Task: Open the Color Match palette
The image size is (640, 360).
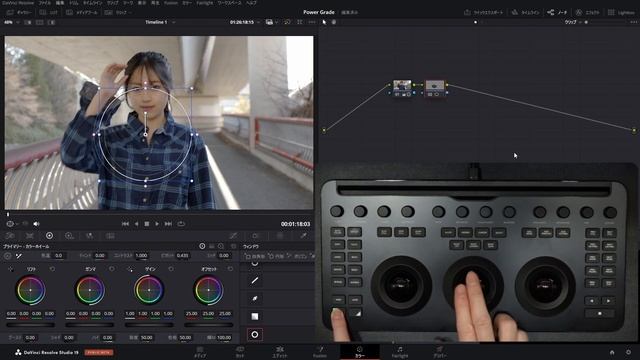Action: coord(30,236)
